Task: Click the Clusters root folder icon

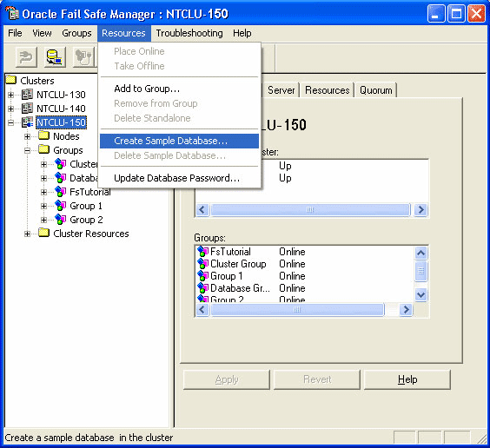Action: point(11,80)
